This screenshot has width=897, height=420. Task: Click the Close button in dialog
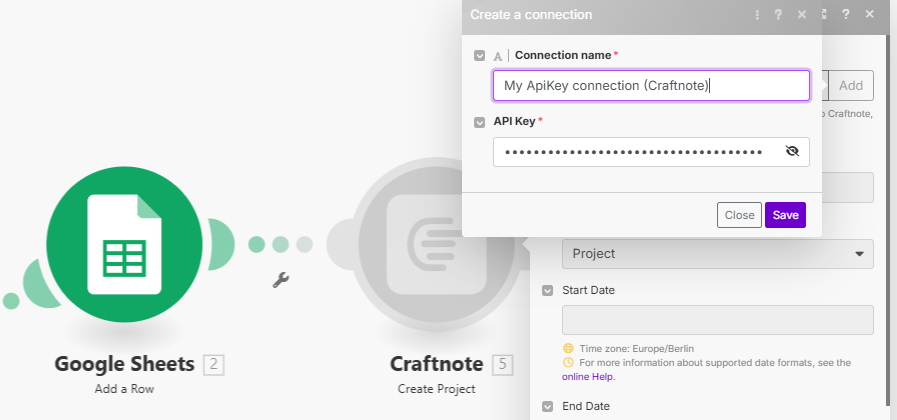pos(739,215)
